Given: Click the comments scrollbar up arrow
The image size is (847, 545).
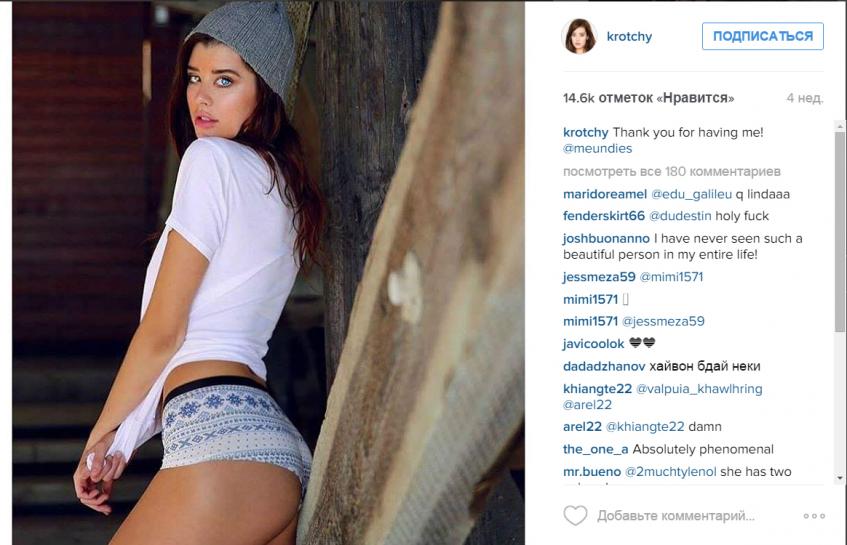Looking at the screenshot, I should (840, 126).
